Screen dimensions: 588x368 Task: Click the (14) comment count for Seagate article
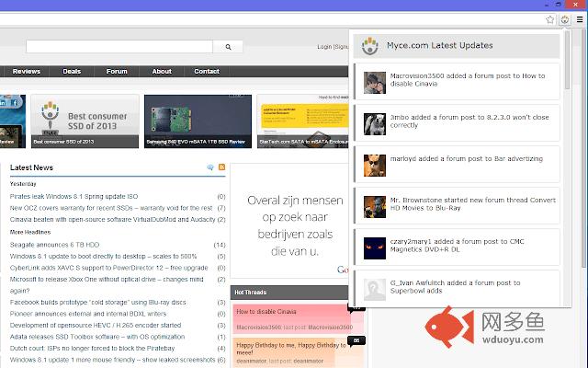tap(220, 245)
